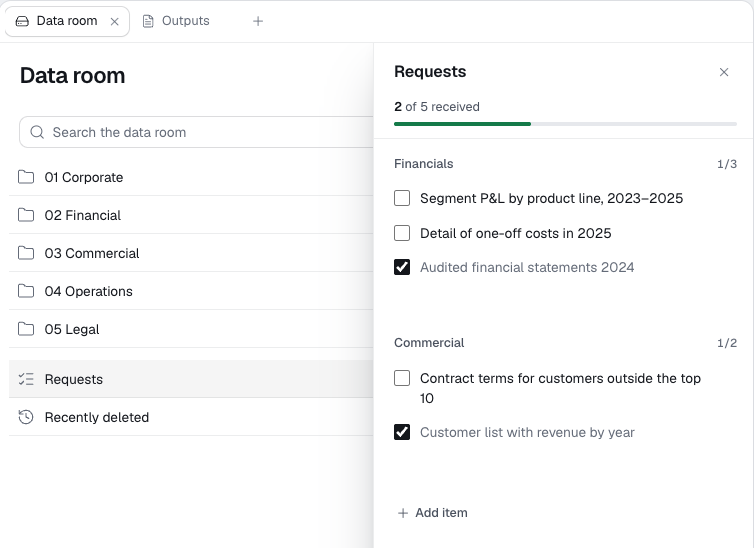Open the 03 Commercial folder
This screenshot has width=754, height=548.
click(x=191, y=253)
